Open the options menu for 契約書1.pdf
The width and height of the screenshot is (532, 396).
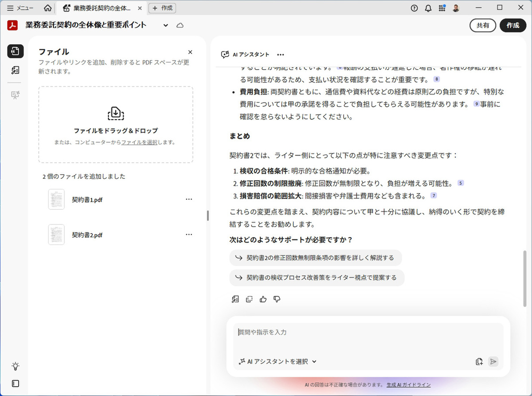(x=189, y=200)
